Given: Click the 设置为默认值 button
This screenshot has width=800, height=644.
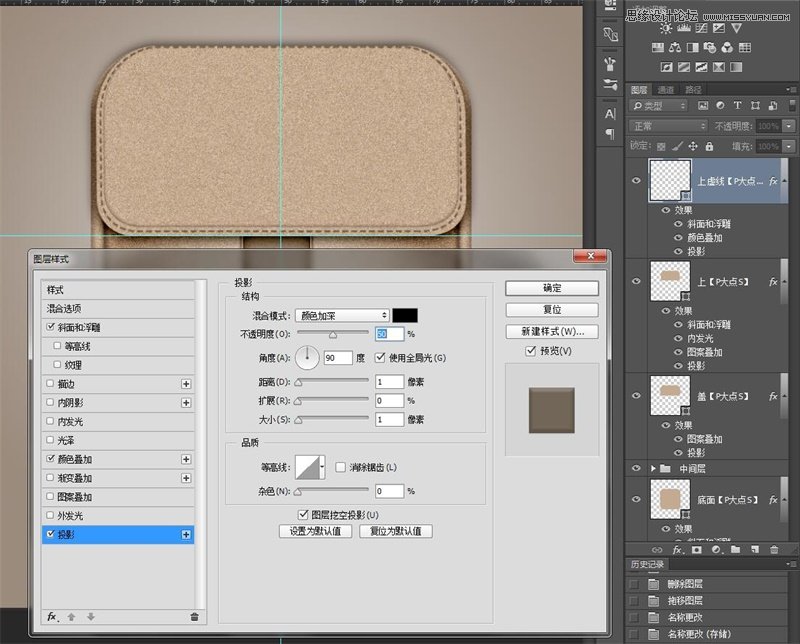Looking at the screenshot, I should 315,531.
